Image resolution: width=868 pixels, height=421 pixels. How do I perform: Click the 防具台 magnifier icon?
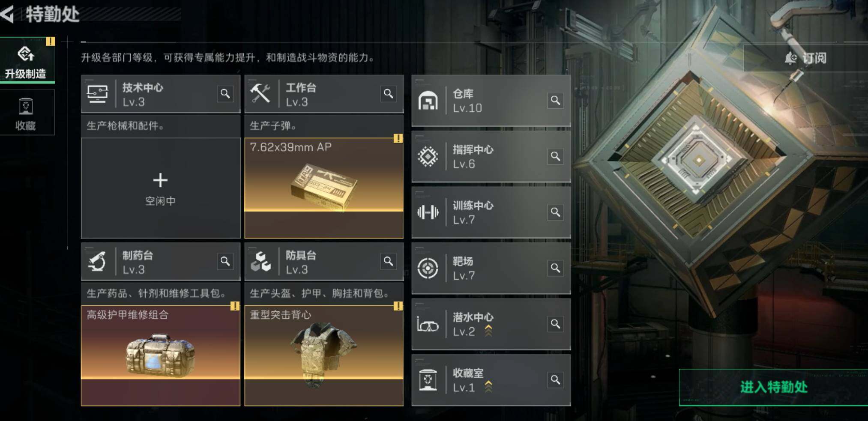(388, 261)
